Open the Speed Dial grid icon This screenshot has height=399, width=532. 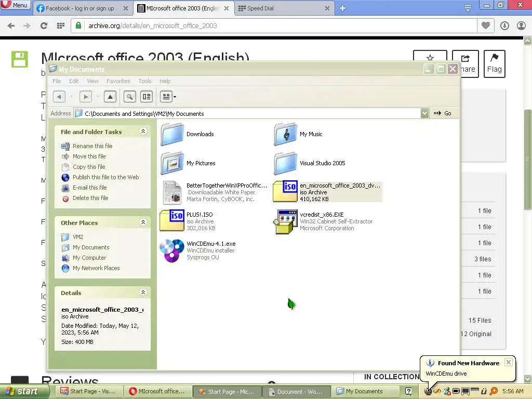pos(61,25)
